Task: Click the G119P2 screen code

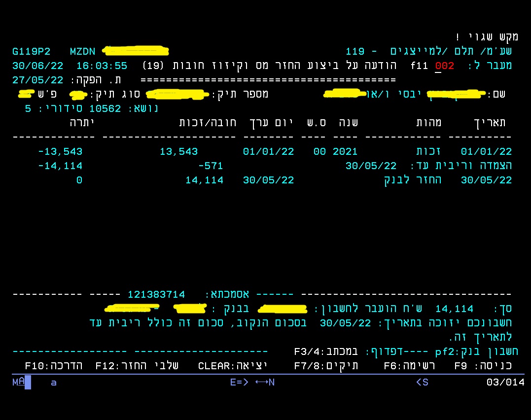Action: [32, 52]
